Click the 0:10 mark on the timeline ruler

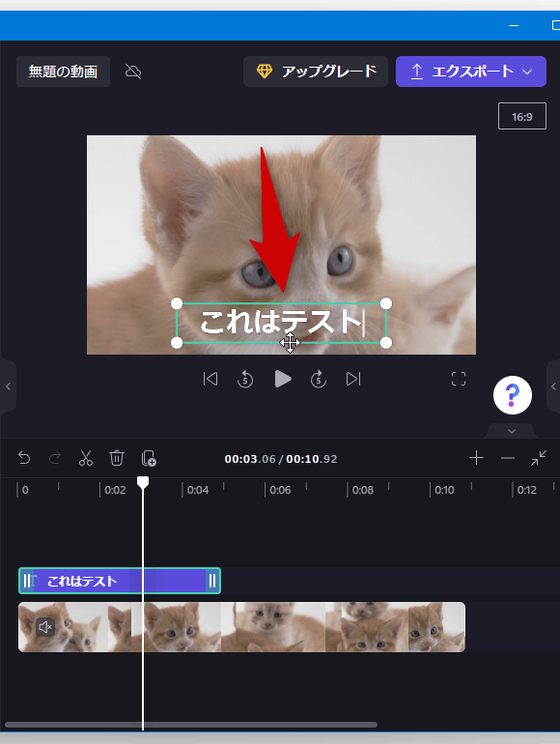(444, 490)
